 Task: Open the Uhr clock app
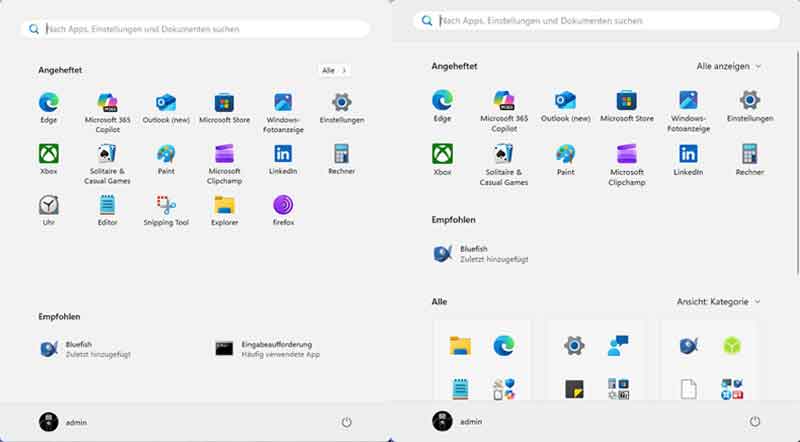(x=48, y=210)
